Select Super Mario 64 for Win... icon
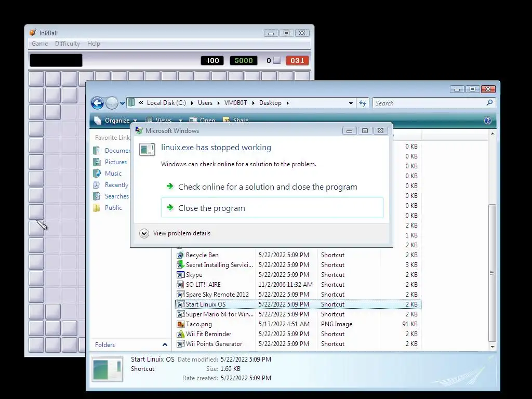Image resolution: width=532 pixels, height=399 pixels. [180, 314]
